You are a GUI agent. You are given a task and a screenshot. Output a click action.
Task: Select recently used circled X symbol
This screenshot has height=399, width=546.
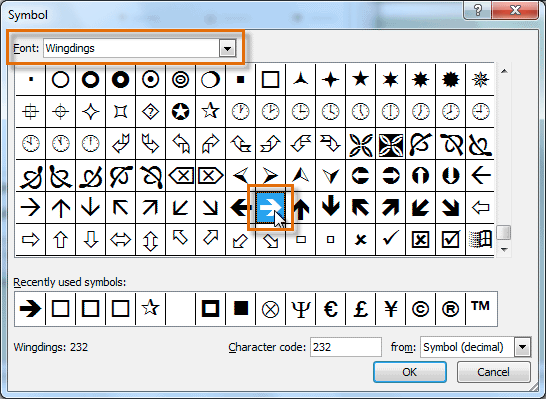pyautogui.click(x=271, y=309)
